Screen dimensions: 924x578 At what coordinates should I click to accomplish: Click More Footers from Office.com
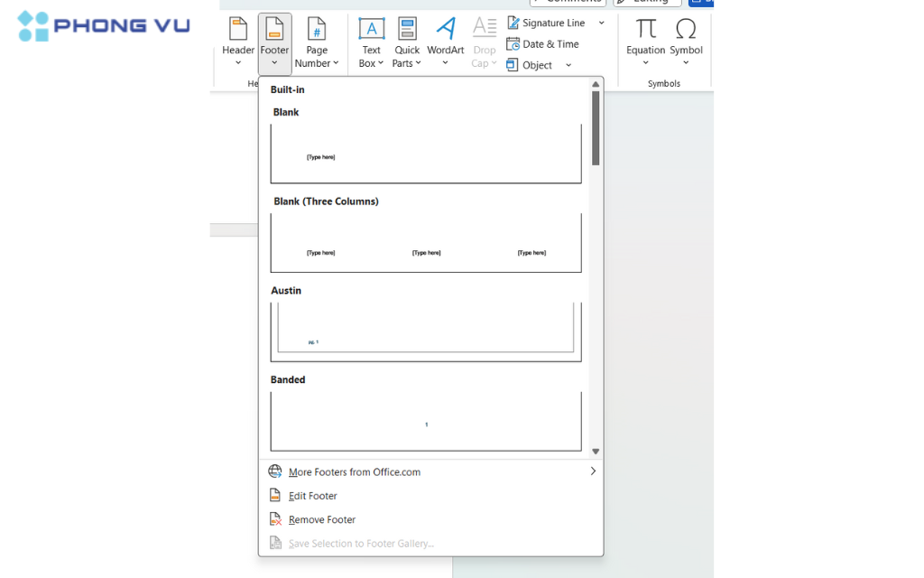pyautogui.click(x=354, y=471)
